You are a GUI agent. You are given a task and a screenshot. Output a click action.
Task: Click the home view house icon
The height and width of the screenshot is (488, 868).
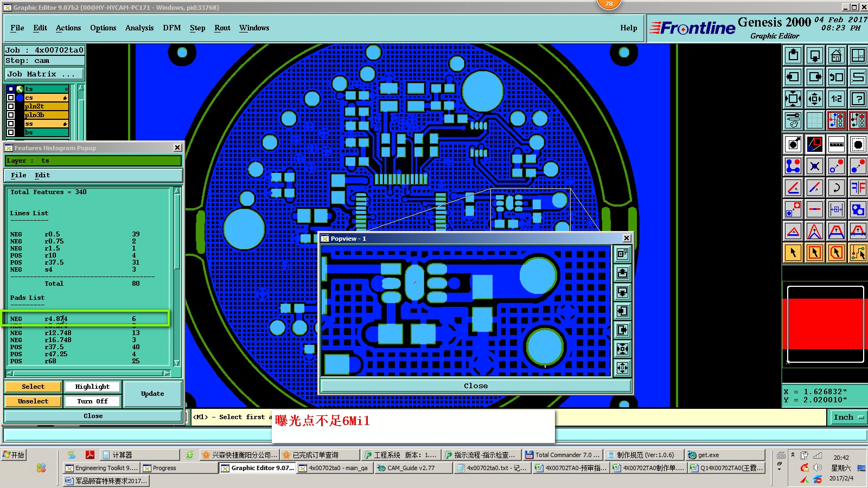coord(837,55)
